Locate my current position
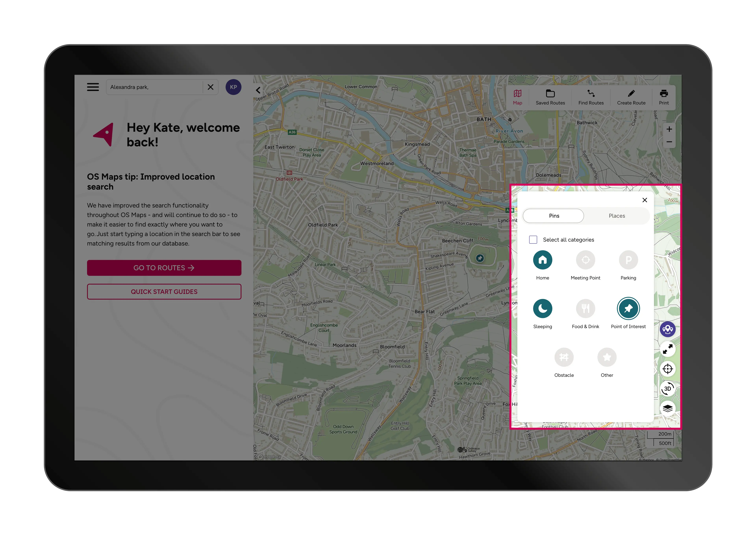 point(668,369)
